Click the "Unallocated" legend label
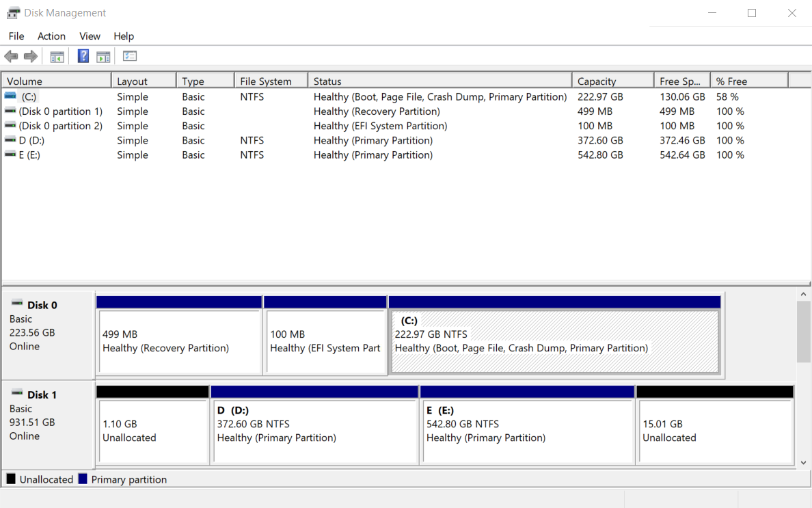 pos(46,479)
